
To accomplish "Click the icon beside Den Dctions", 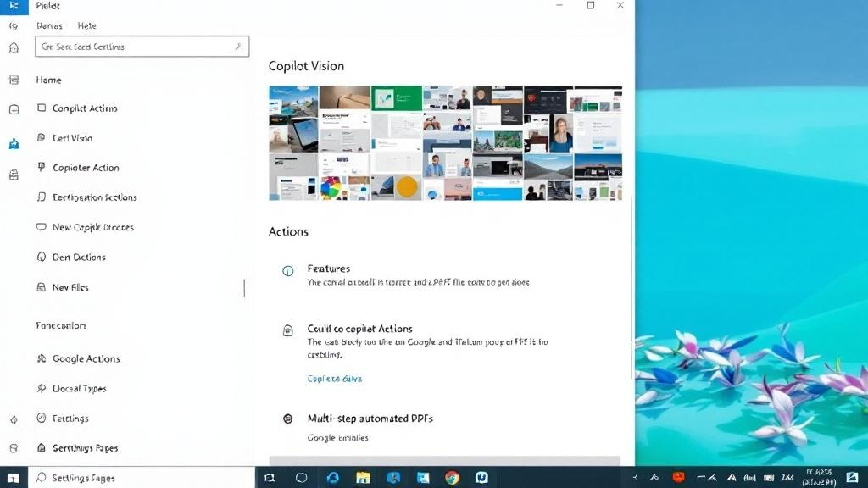I will (41, 257).
